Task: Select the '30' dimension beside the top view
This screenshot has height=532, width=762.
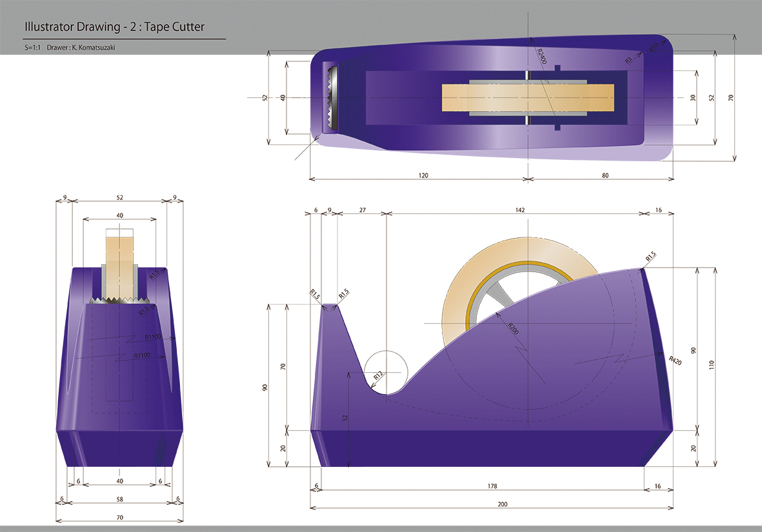Action: point(692,97)
